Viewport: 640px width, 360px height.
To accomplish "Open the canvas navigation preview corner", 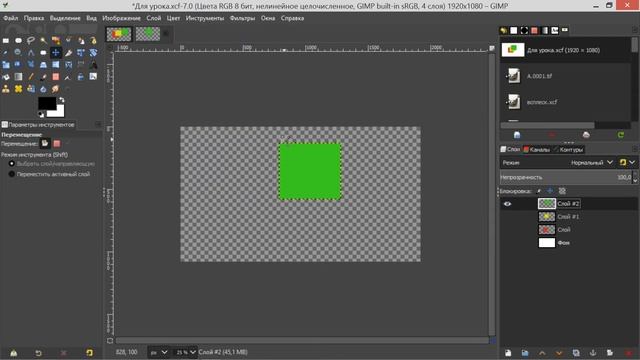I will click(x=493, y=340).
